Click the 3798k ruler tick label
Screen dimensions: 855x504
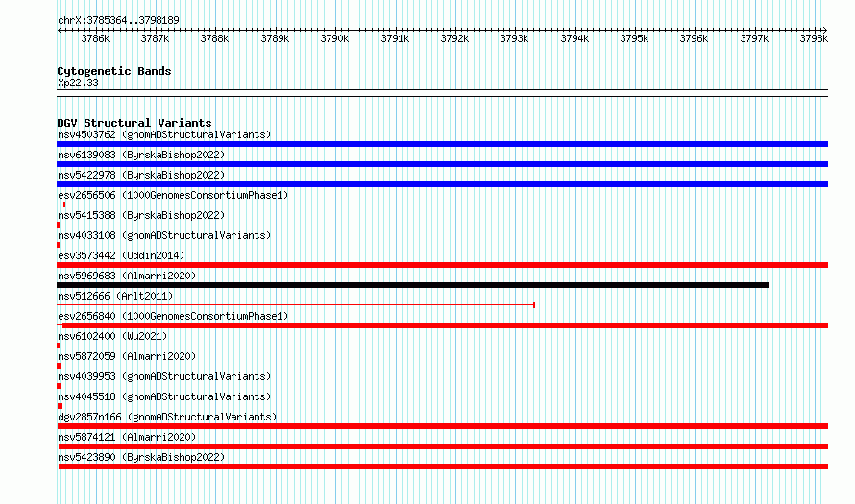click(x=814, y=38)
